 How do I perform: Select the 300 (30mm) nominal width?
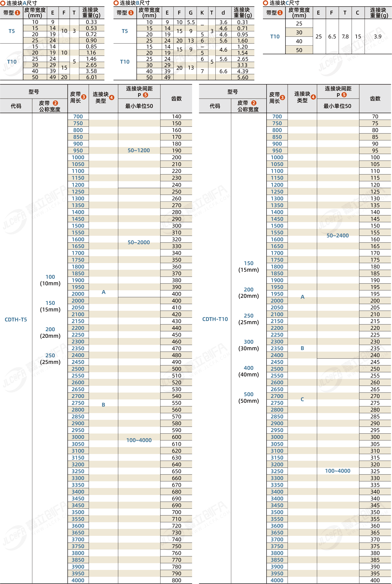(x=249, y=345)
